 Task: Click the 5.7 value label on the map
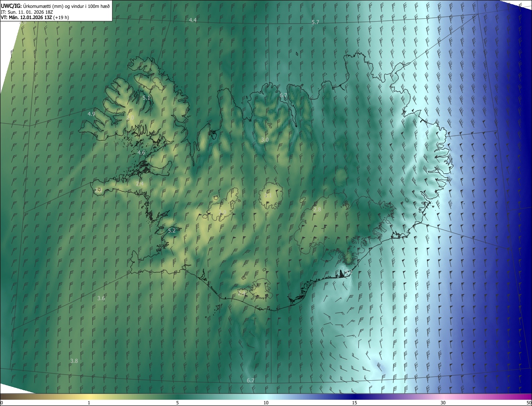(315, 22)
